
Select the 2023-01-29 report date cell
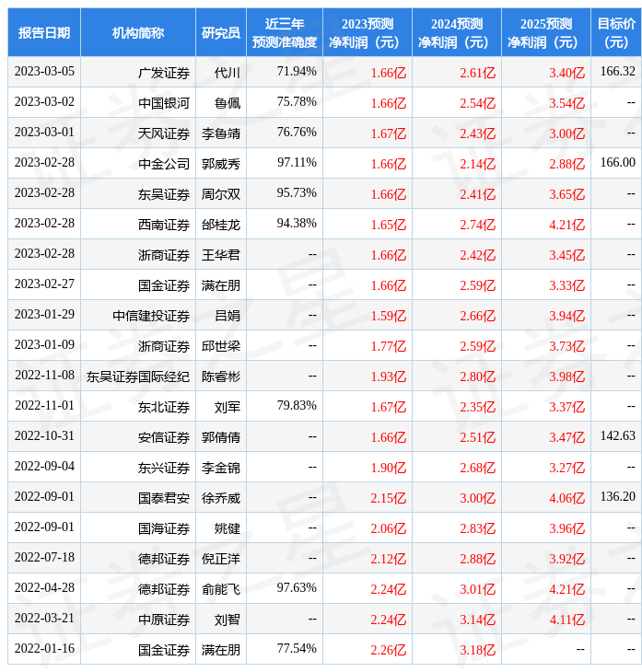point(44,315)
